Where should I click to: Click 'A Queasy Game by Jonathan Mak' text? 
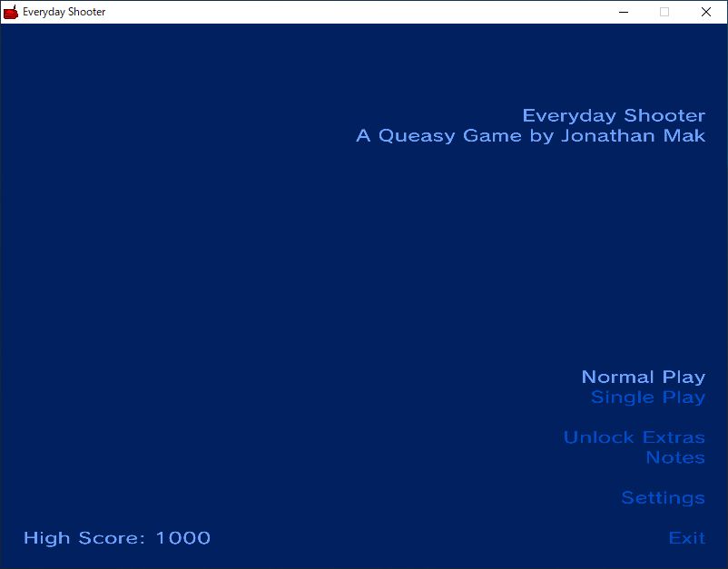coord(531,136)
